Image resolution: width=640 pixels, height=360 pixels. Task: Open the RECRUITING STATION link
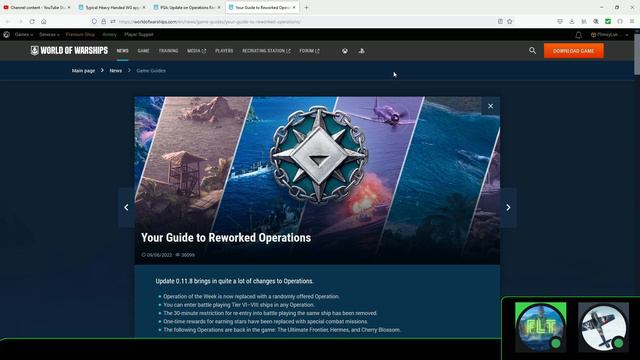[266, 51]
